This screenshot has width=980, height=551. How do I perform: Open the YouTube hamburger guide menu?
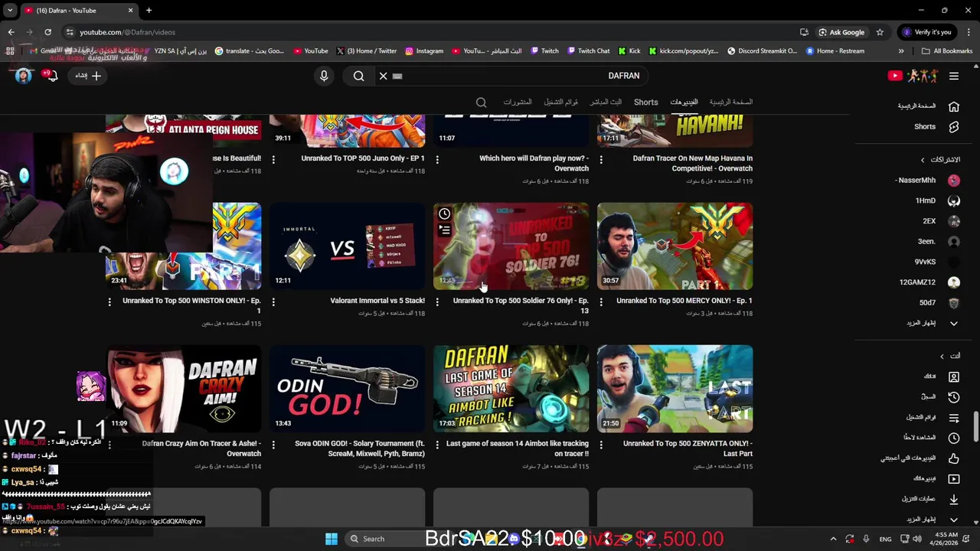[x=954, y=76]
